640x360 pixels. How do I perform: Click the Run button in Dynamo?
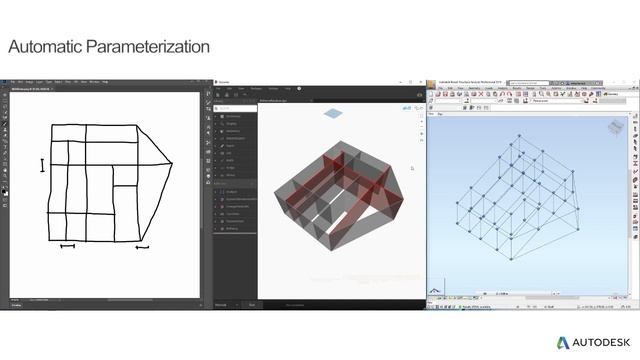point(252,305)
